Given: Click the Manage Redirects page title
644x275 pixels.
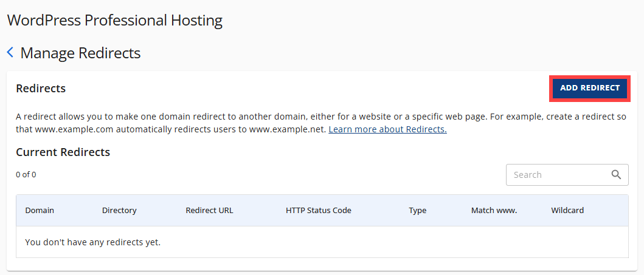Looking at the screenshot, I should pyautogui.click(x=80, y=53).
